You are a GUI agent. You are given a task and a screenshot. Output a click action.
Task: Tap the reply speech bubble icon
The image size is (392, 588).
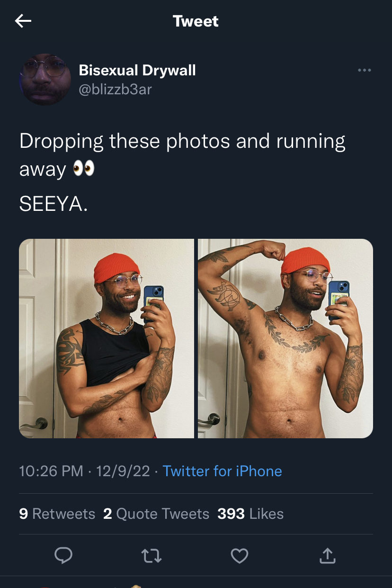pos(63,555)
